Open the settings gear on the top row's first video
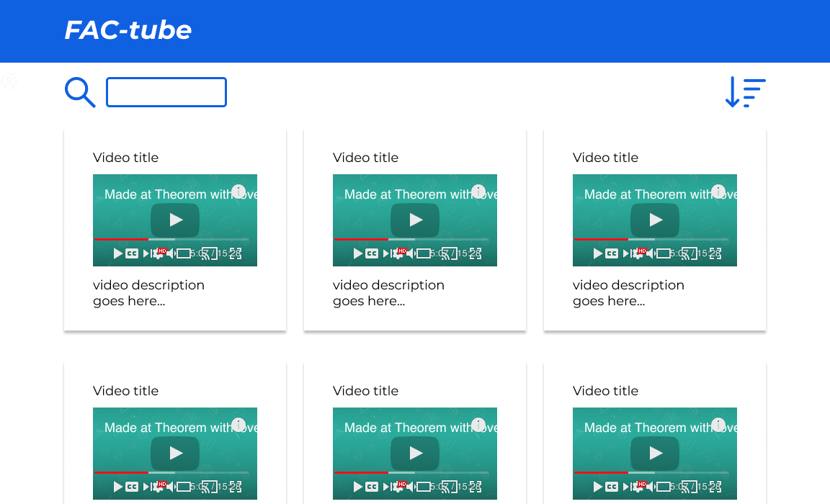 [158, 254]
